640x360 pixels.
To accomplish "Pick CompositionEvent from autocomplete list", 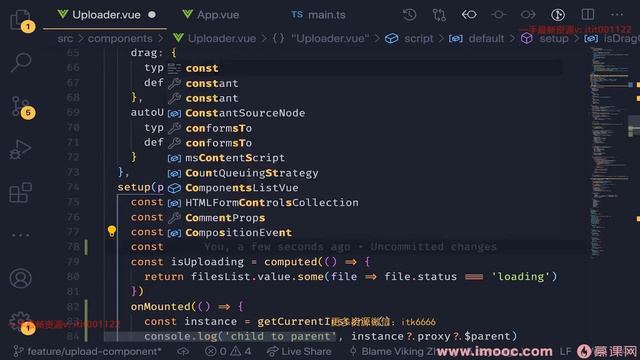I will tap(364, 233).
